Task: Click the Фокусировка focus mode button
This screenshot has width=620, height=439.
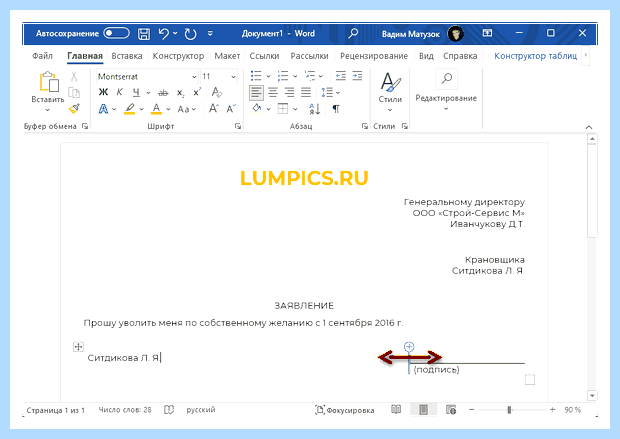Action: (344, 410)
